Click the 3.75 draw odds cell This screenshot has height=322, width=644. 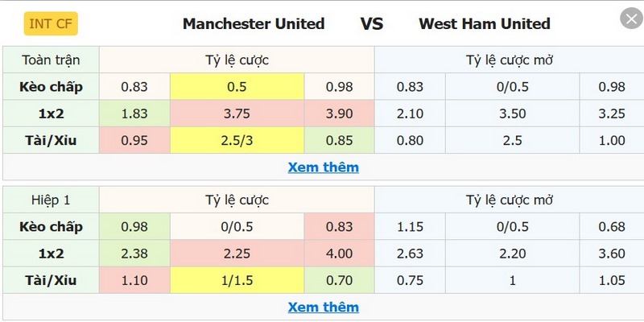[x=237, y=114]
